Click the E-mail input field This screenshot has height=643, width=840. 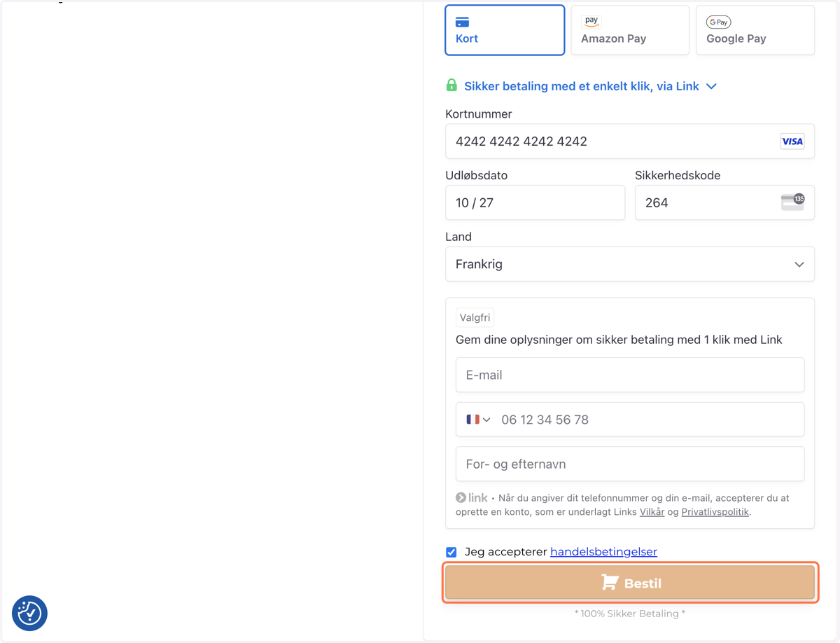tap(630, 375)
